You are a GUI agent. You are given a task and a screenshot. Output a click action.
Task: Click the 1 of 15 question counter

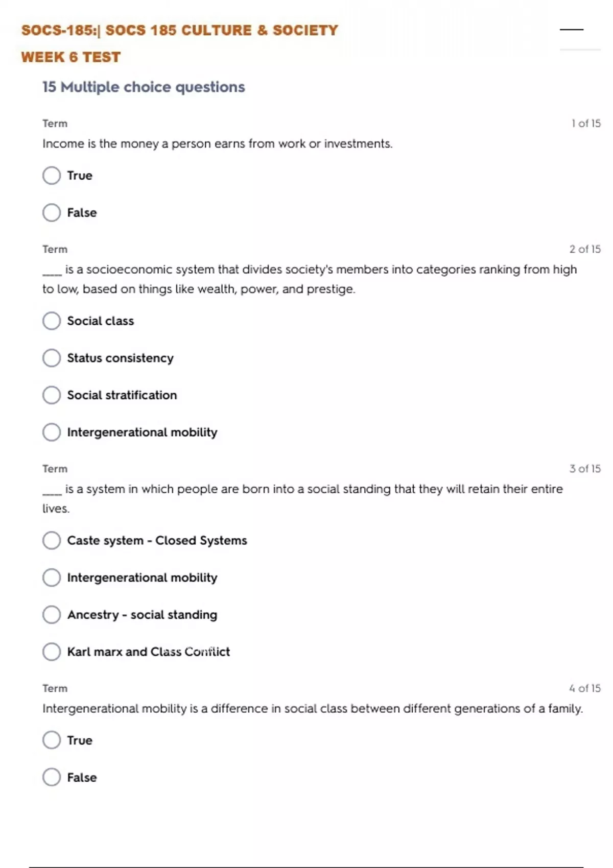[586, 124]
